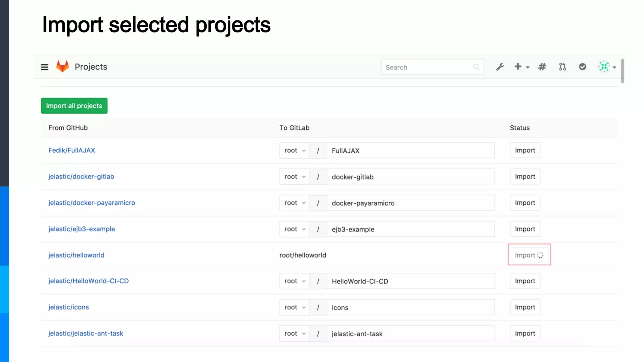Click the Projects header title
This screenshot has width=644, height=362.
click(x=91, y=67)
